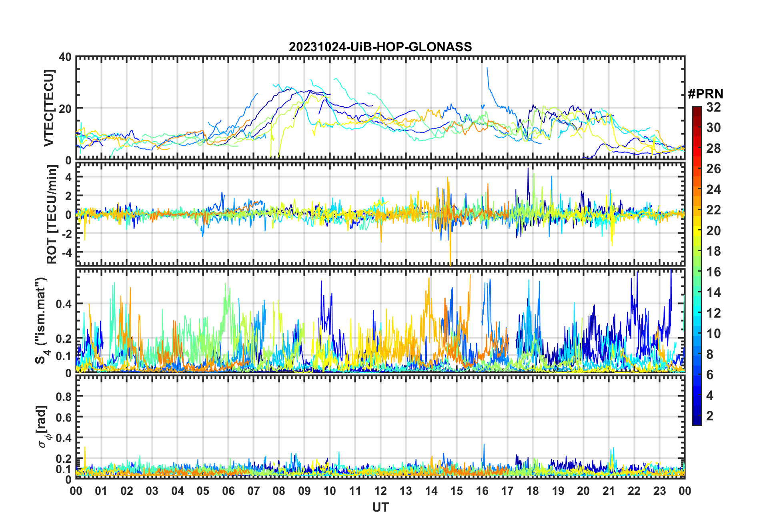Click the 0.2 tick on S4 axis
The width and height of the screenshot is (761, 532).
pos(63,338)
